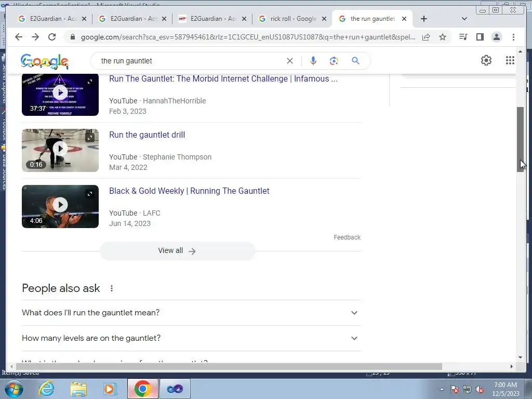This screenshot has width=532, height=399.
Task: Expand 'What does I'll run the gauntlet mean?'
Action: [191, 312]
